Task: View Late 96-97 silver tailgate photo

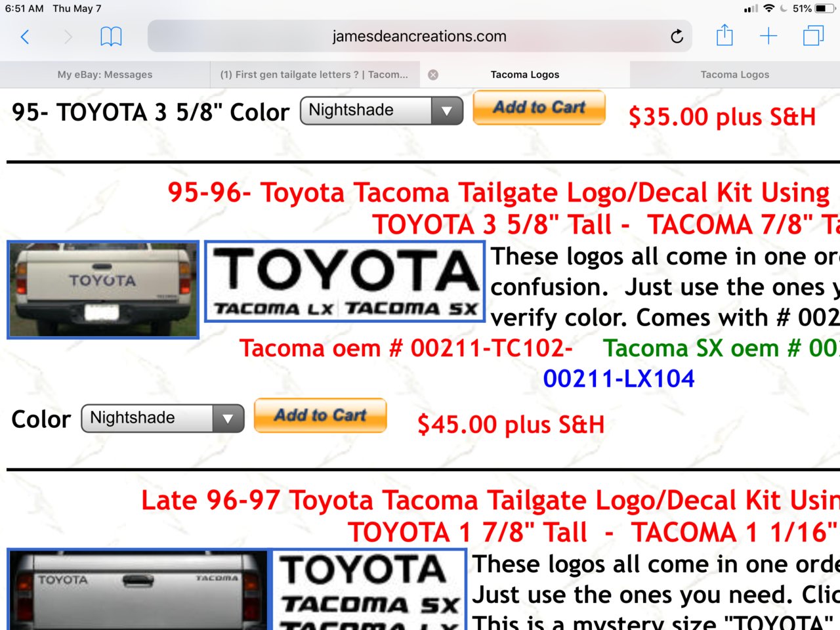Action: [138, 589]
